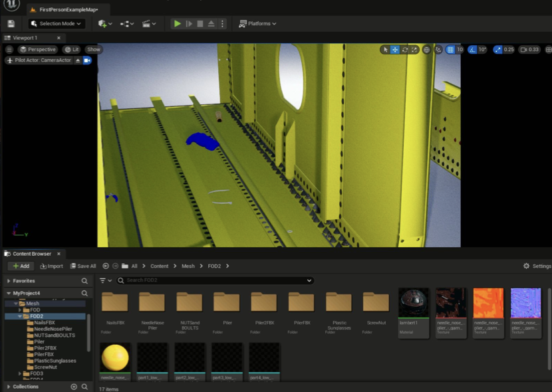Switch to the Content Browser tab

click(x=32, y=254)
